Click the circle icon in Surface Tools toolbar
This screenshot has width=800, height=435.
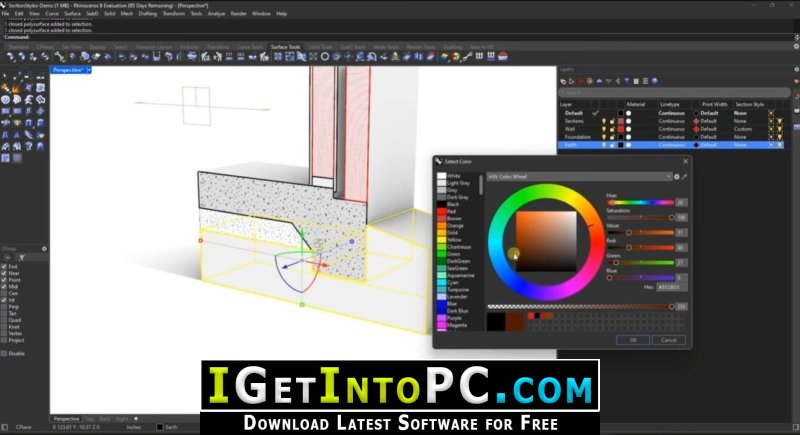click(x=324, y=57)
